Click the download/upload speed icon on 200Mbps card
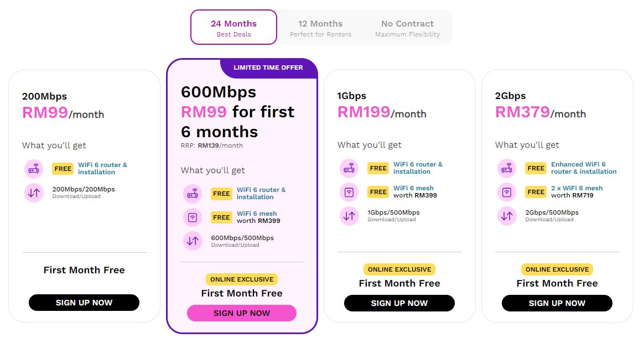This screenshot has height=338, width=644. (x=34, y=193)
